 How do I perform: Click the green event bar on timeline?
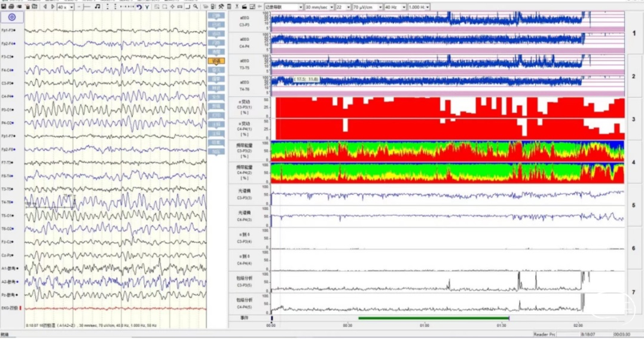click(433, 318)
